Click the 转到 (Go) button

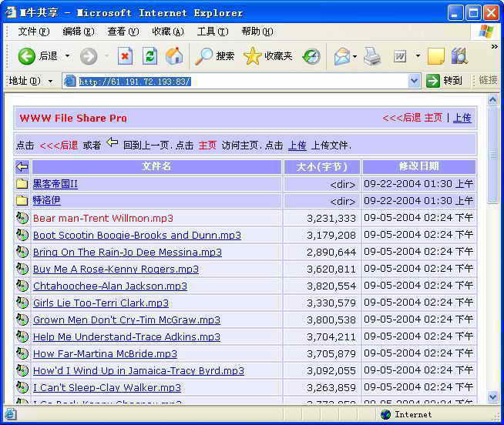click(x=444, y=81)
